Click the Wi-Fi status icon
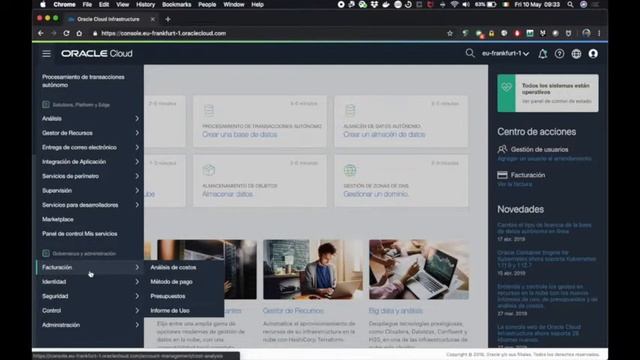640x360 pixels. point(454,4)
